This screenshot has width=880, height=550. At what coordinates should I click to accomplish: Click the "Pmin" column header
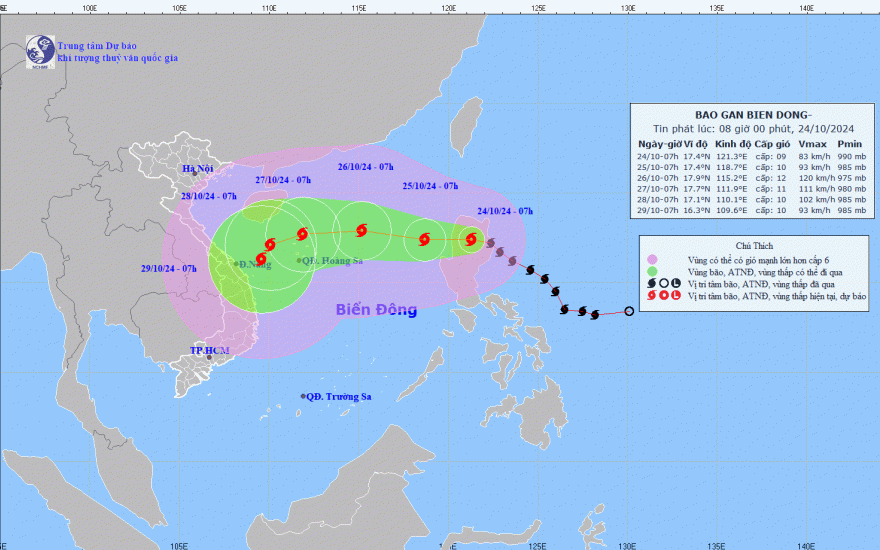click(850, 144)
